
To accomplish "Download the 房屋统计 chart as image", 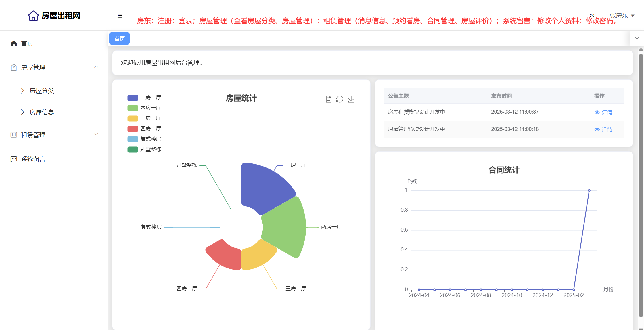I will tap(351, 99).
